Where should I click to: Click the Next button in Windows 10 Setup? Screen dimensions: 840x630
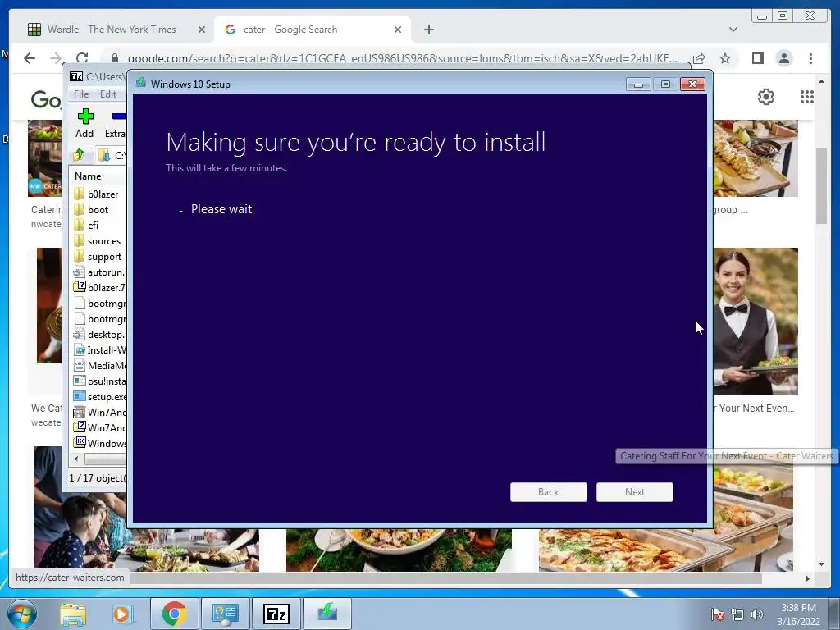click(x=634, y=492)
